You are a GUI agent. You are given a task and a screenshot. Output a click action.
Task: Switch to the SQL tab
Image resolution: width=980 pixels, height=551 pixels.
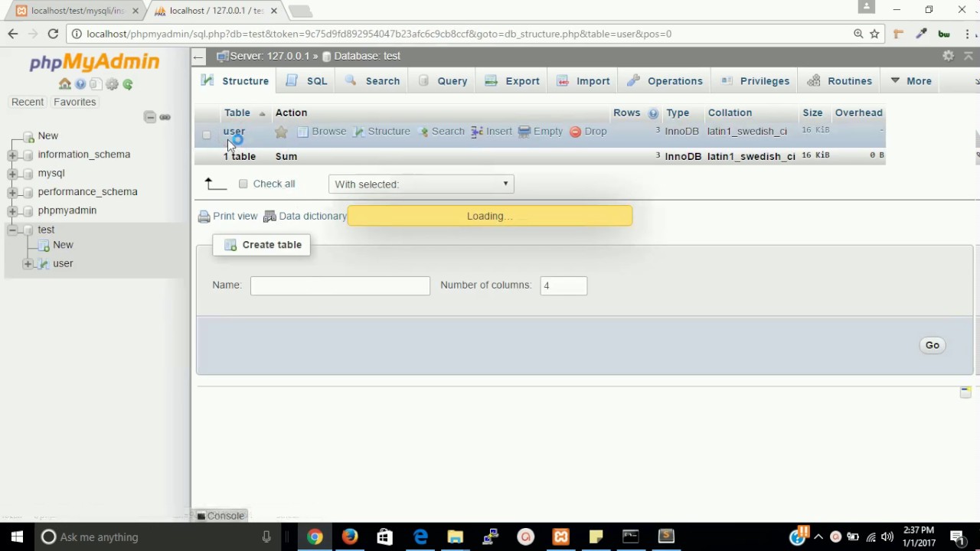307,81
